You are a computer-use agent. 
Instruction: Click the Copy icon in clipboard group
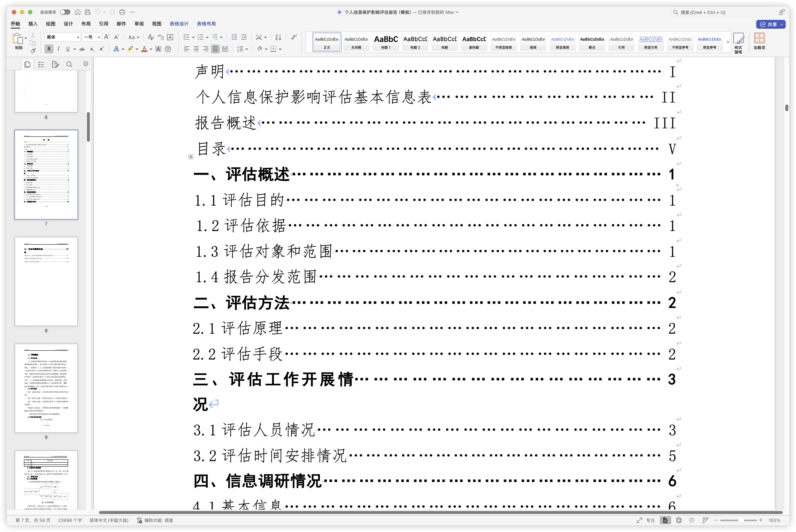[x=33, y=43]
